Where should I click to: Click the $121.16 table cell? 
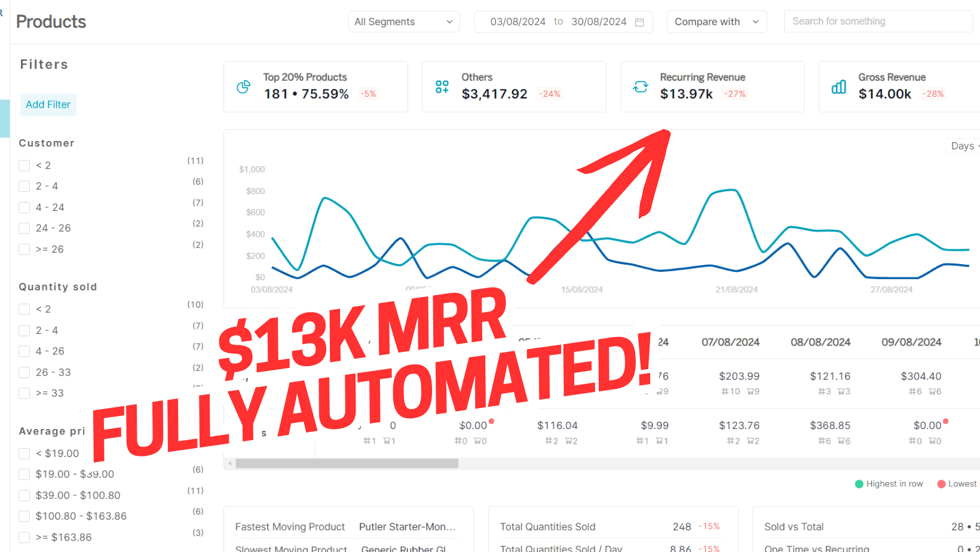coord(830,376)
